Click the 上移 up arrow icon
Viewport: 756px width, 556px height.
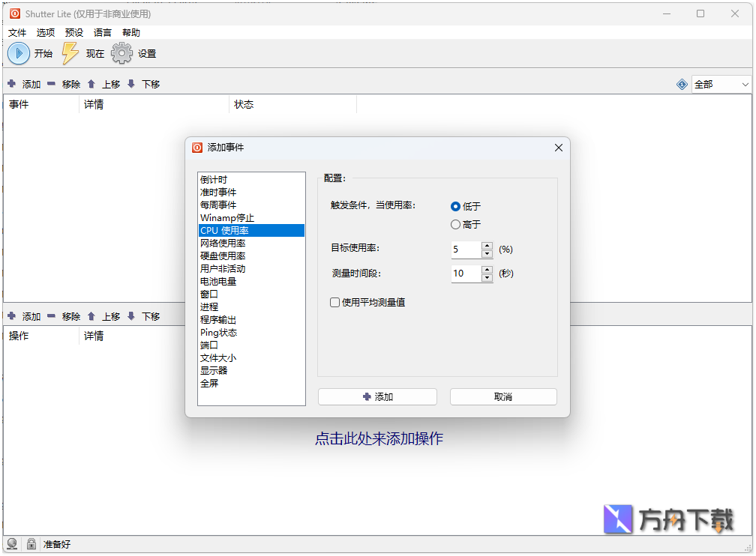pyautogui.click(x=91, y=84)
